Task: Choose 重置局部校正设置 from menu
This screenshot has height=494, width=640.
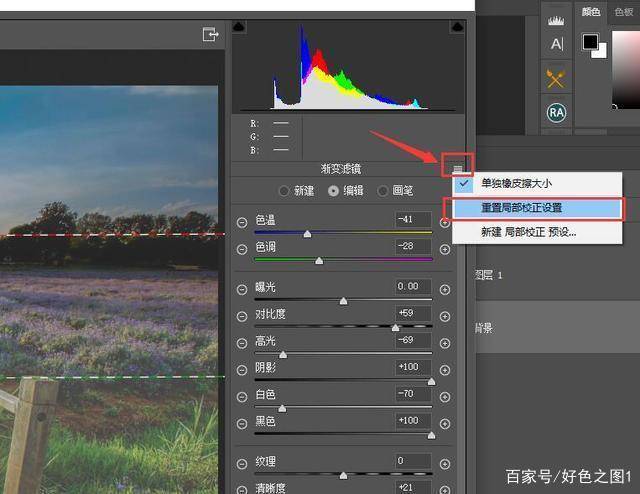Action: 537,208
